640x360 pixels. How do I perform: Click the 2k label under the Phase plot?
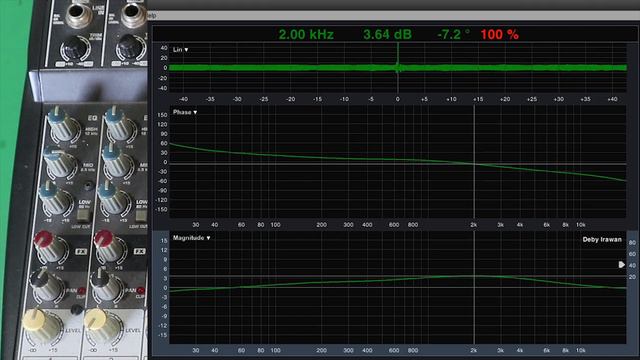click(473, 224)
